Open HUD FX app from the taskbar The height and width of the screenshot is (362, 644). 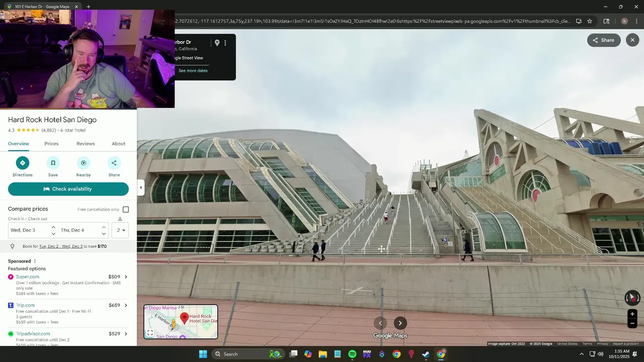367,354
